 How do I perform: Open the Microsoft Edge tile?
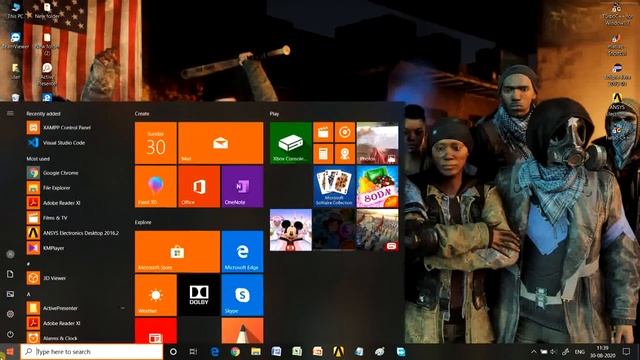(x=242, y=252)
